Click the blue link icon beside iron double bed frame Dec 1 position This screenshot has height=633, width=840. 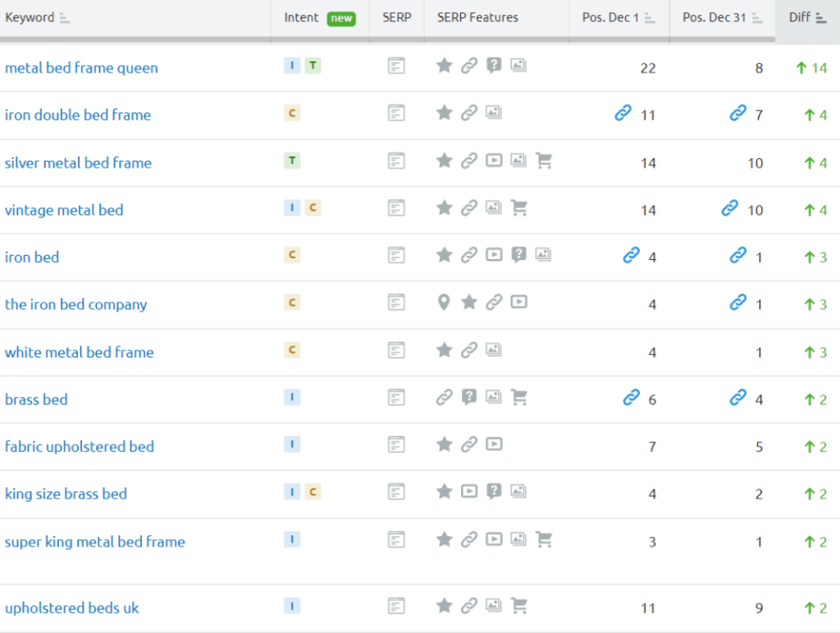point(623,113)
